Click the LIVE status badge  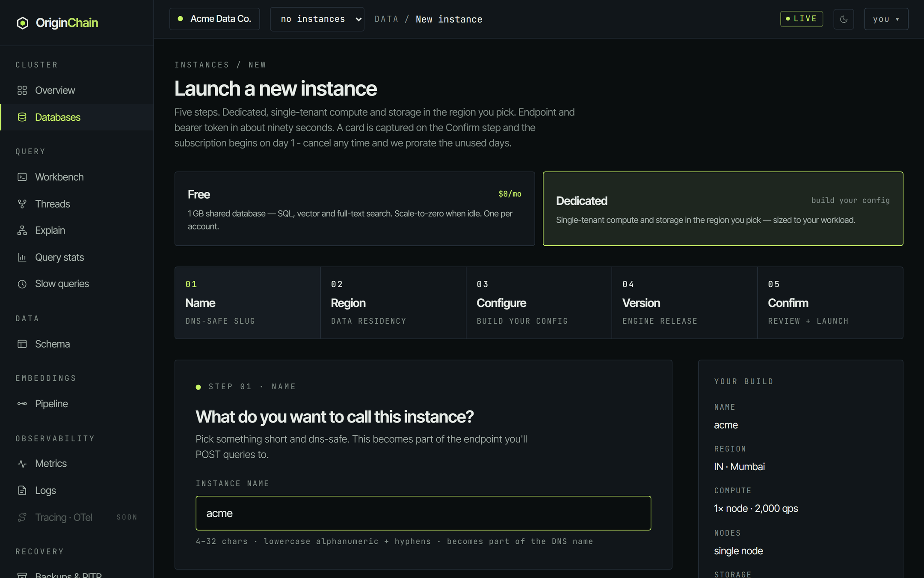pos(801,19)
